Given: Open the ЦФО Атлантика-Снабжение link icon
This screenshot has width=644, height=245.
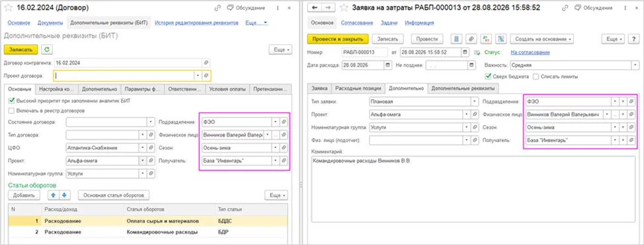Looking at the screenshot, I should (151, 148).
